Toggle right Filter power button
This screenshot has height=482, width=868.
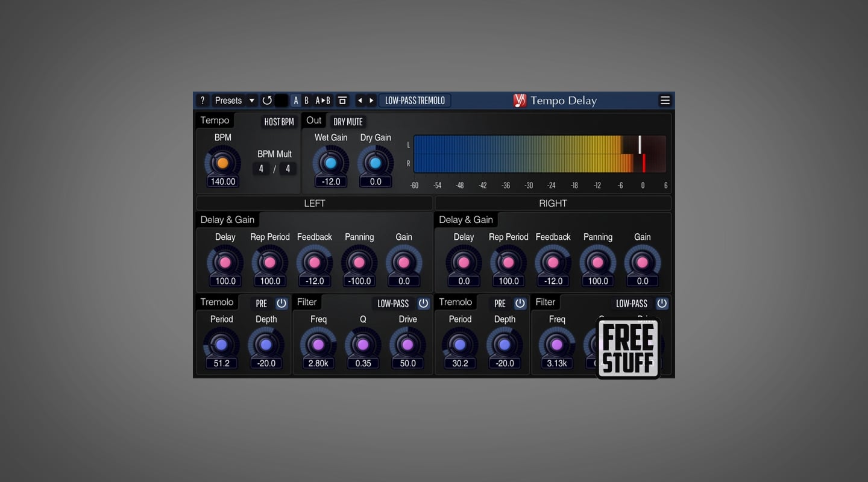662,303
